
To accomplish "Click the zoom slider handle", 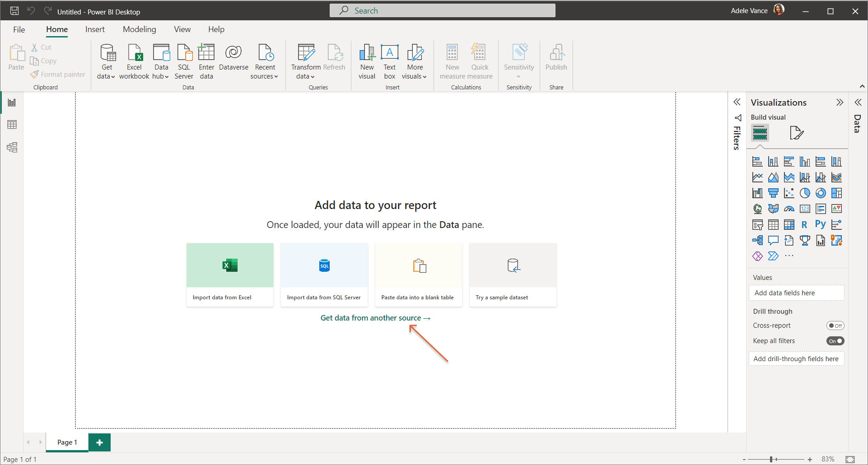I will pyautogui.click(x=772, y=459).
